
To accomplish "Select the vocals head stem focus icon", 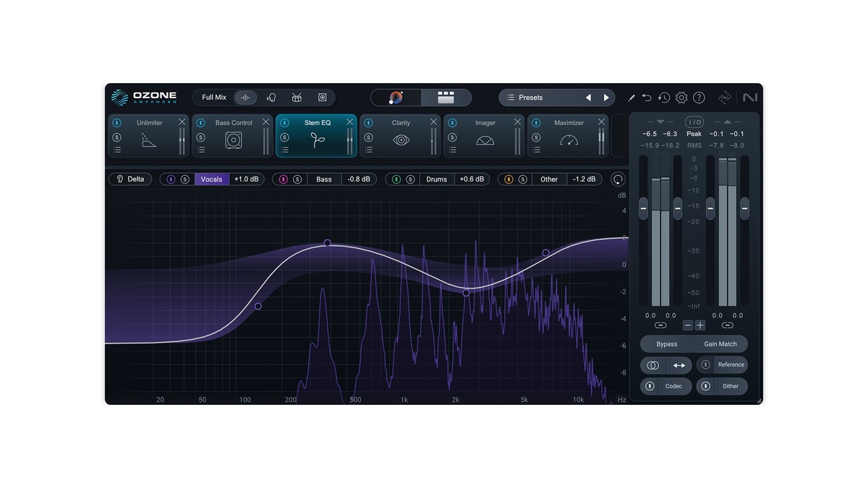I will pyautogui.click(x=271, y=98).
